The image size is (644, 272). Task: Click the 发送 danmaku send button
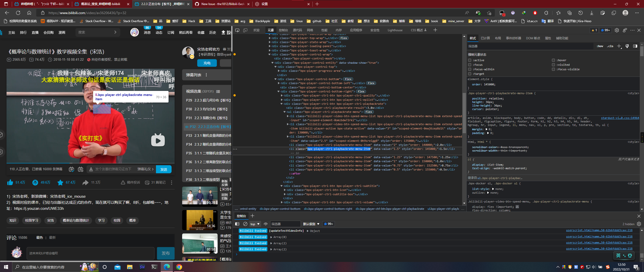click(x=164, y=169)
